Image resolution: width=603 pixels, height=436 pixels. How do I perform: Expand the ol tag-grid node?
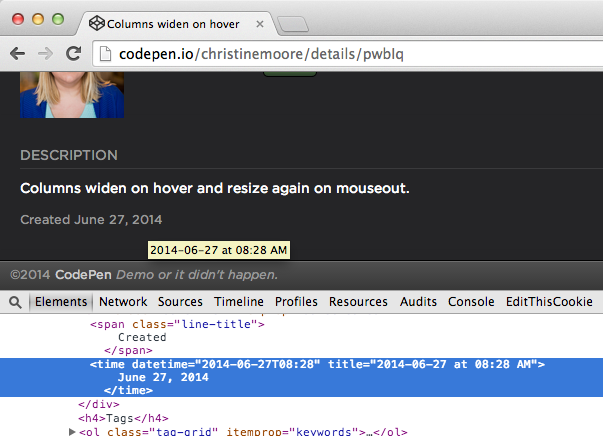point(71,431)
